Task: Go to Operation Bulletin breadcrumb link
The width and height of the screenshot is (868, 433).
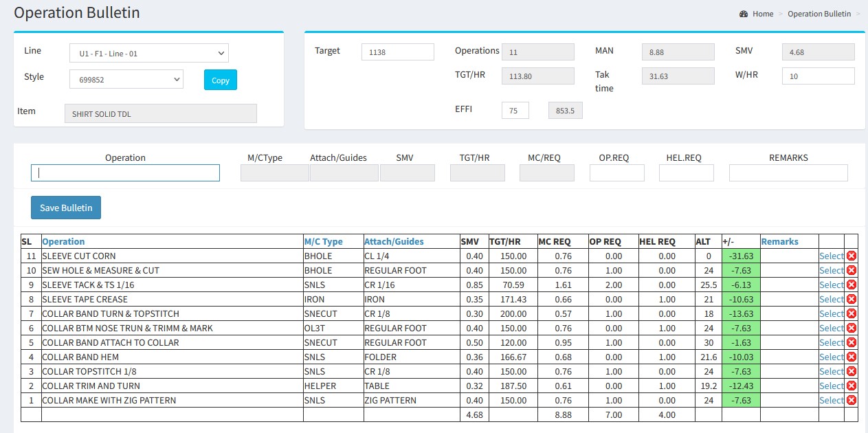Action: pyautogui.click(x=819, y=14)
